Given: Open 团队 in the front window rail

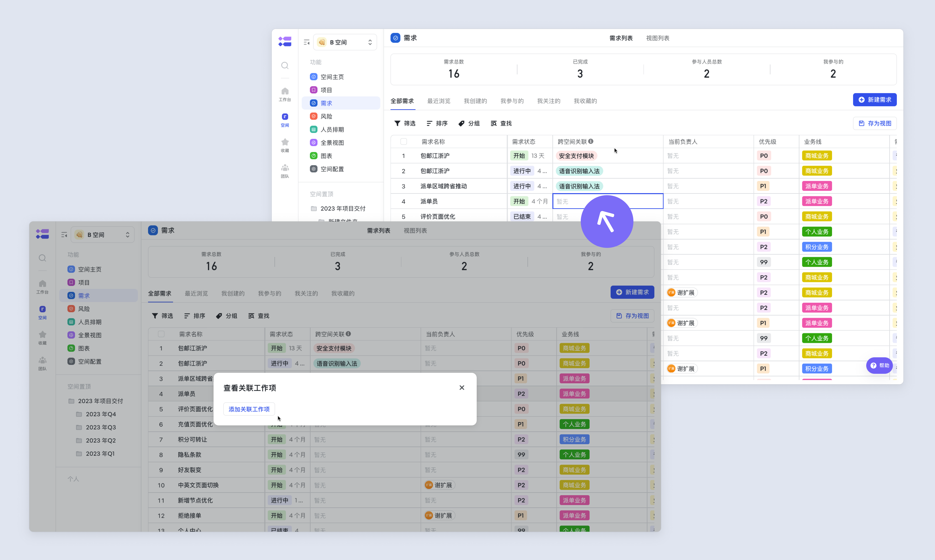Looking at the screenshot, I should point(42,363).
